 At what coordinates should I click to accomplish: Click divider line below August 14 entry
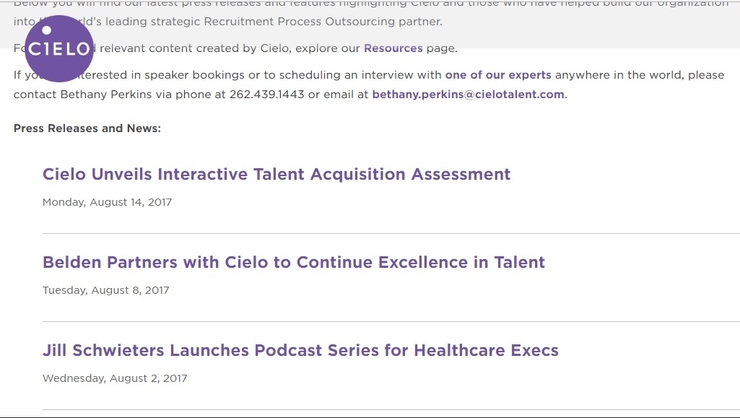(x=391, y=233)
